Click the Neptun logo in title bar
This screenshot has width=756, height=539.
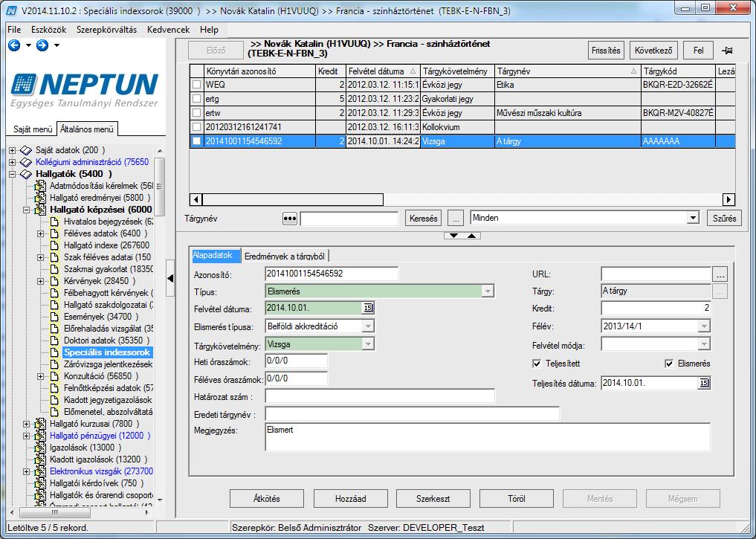tap(12, 10)
